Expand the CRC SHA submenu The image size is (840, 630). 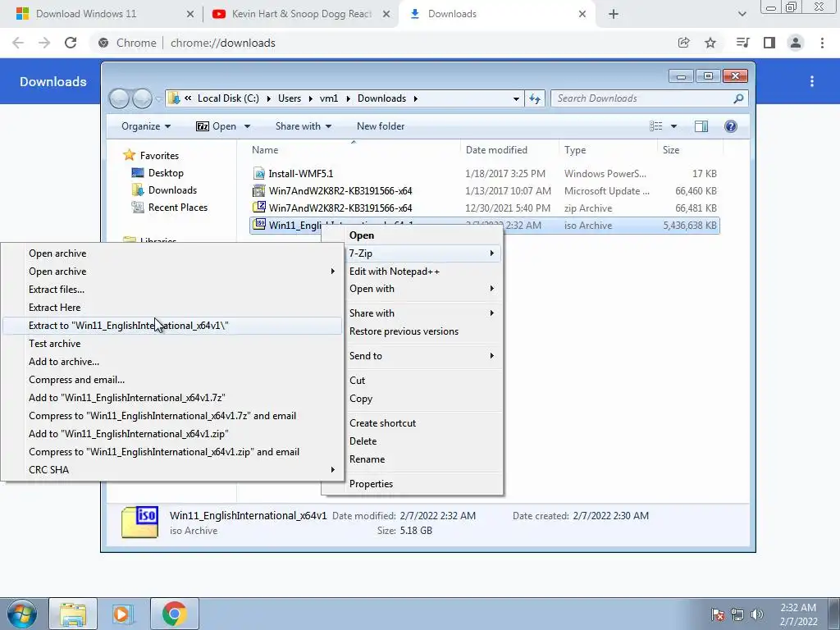(x=172, y=470)
